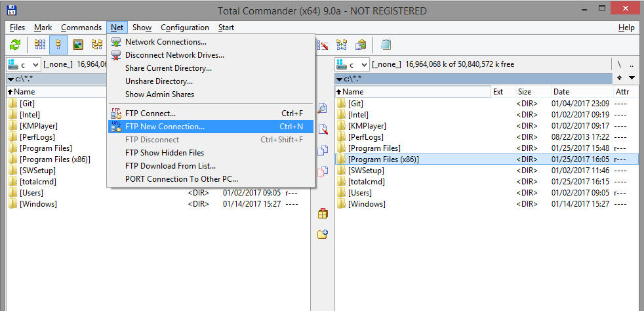This screenshot has width=644, height=311.
Task: Open the Help menu
Action: click(626, 28)
